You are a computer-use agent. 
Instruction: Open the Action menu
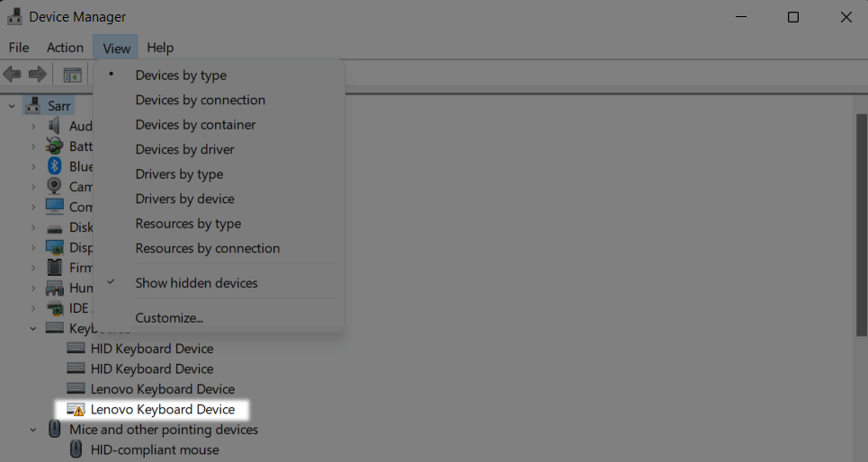[x=65, y=48]
